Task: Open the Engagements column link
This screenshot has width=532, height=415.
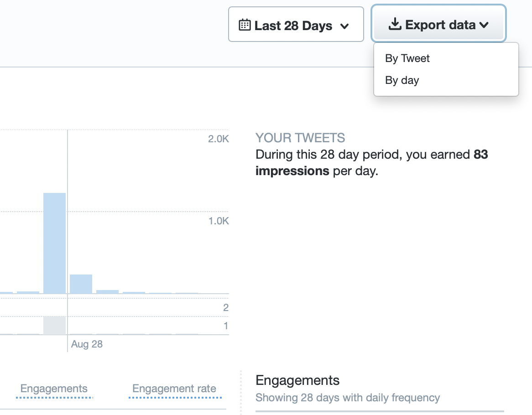Action: pyautogui.click(x=54, y=389)
